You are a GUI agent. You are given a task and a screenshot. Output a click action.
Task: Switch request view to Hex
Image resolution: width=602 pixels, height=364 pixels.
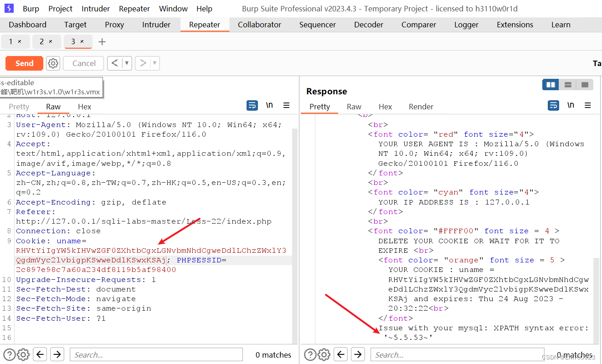pos(84,106)
